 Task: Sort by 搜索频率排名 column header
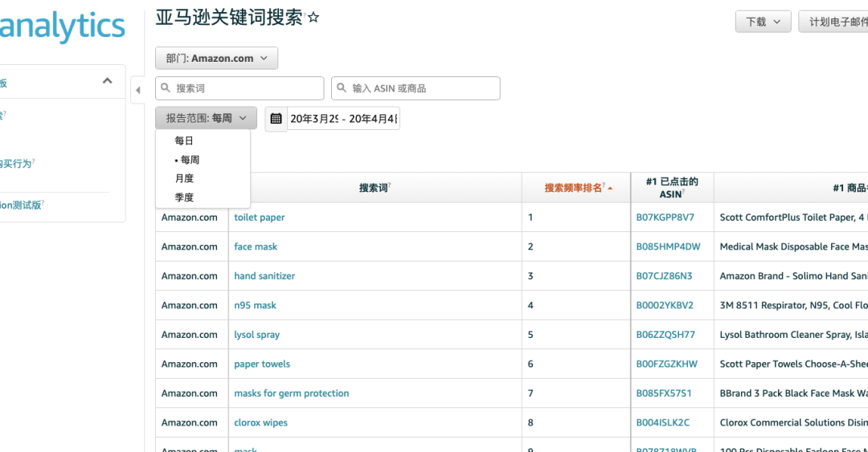point(575,188)
